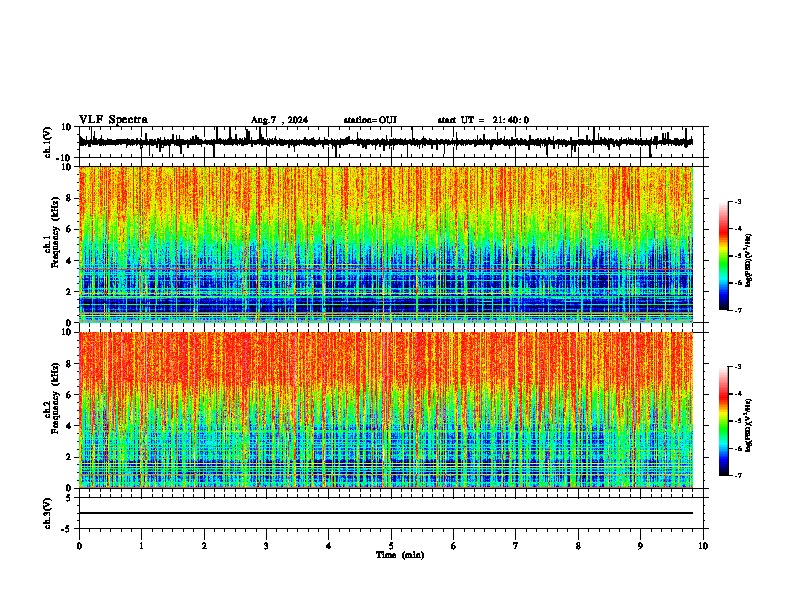Click the ch.1 voltage waveform trace
Image resolution: width=792 pixels, height=612 pixels.
(x=386, y=142)
